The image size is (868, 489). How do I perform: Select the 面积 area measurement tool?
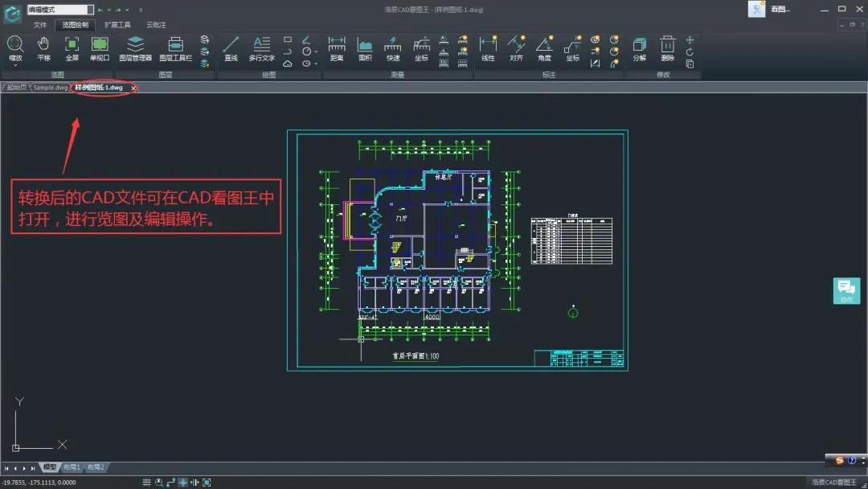pyautogui.click(x=364, y=48)
